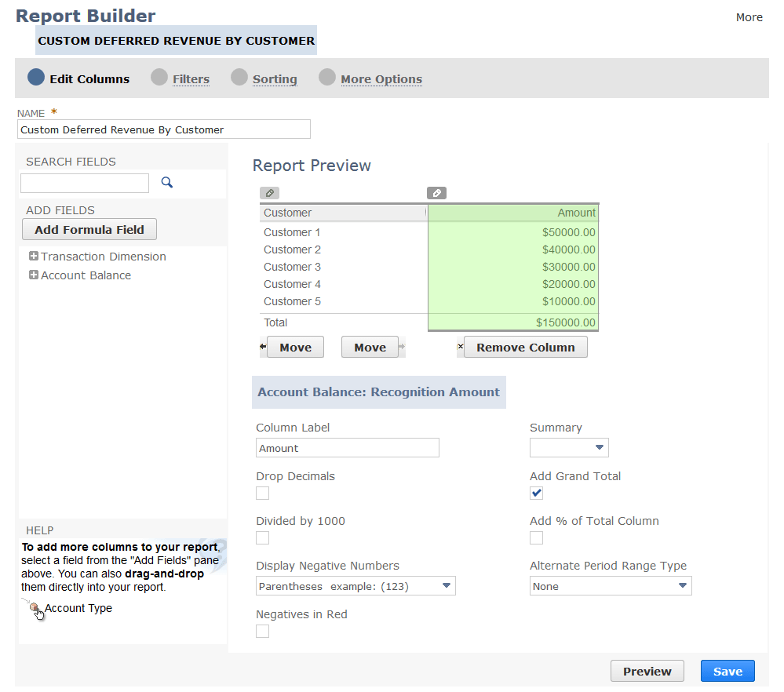Select the Edit Columns step
The width and height of the screenshot is (784, 692).
[89, 79]
